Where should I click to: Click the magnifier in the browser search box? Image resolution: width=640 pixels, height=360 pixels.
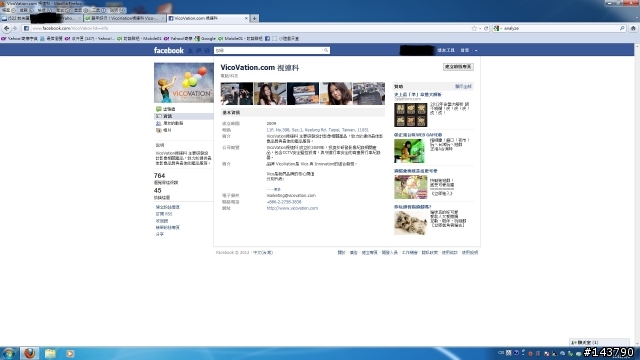(x=622, y=28)
